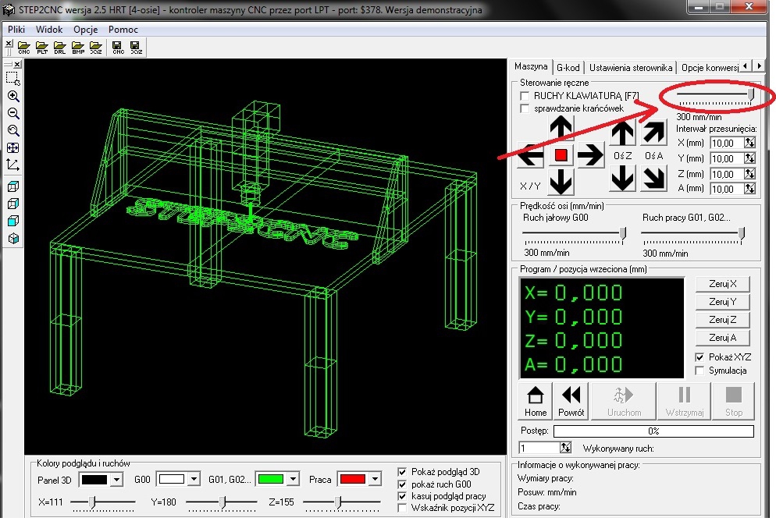This screenshot has height=532, width=776.
Task: Click the Powrót button
Action: click(x=571, y=401)
